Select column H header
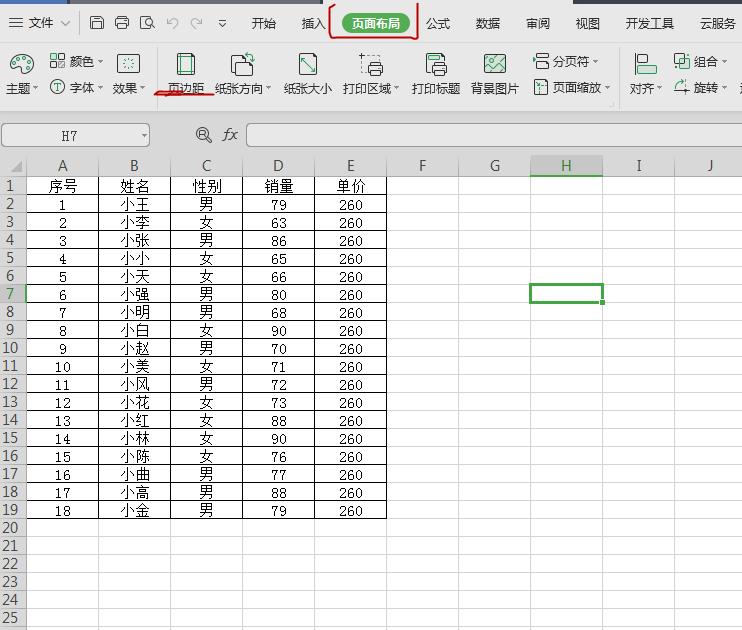This screenshot has width=742, height=630. (566, 166)
